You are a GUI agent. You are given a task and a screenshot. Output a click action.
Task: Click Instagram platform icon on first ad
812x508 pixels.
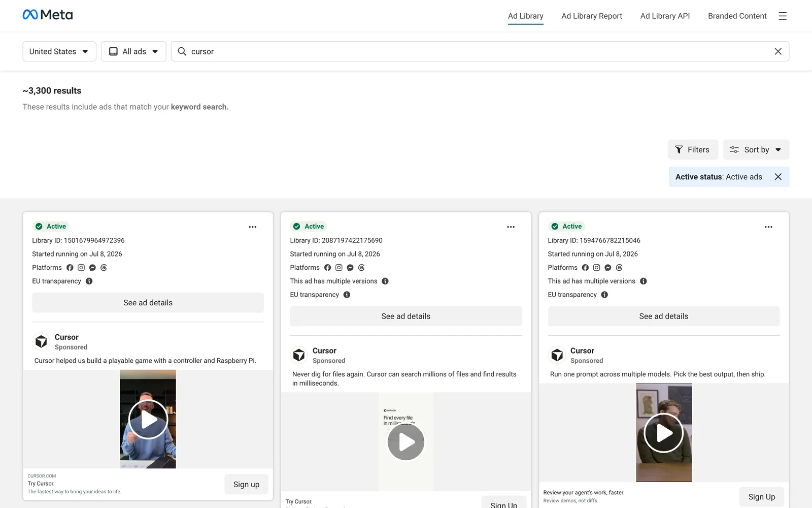coord(81,268)
